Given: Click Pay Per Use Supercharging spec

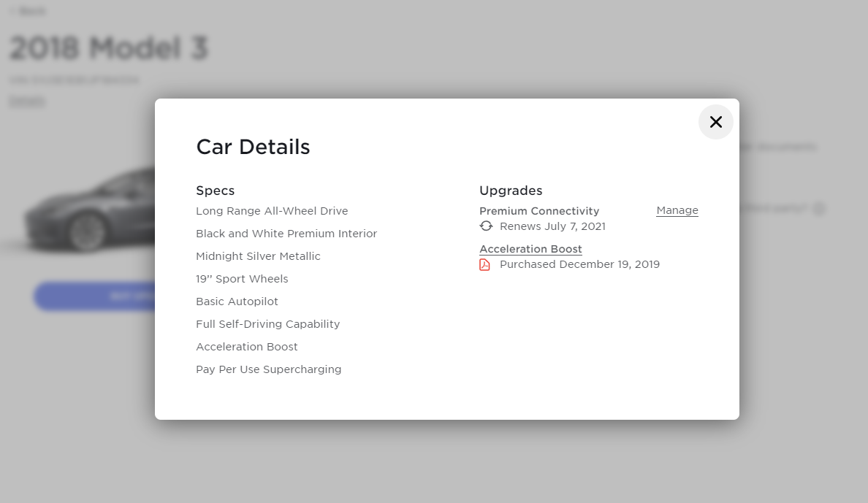Looking at the screenshot, I should [268, 369].
